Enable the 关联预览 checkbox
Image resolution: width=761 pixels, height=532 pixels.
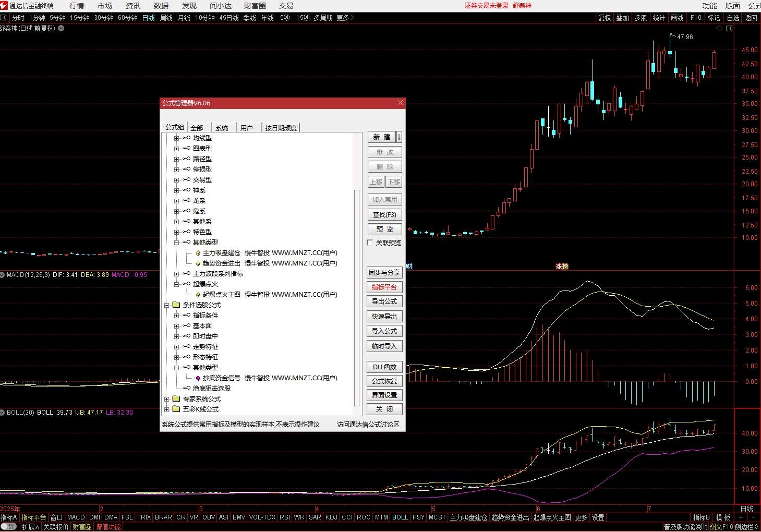[370, 243]
